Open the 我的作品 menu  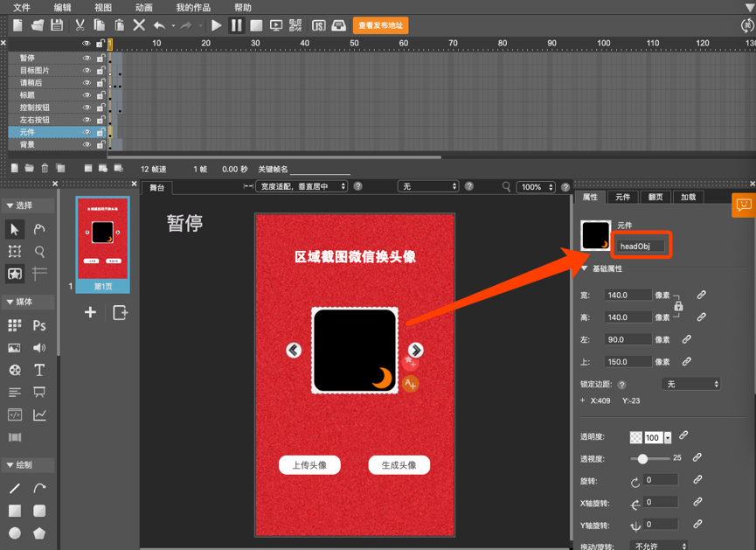click(193, 7)
